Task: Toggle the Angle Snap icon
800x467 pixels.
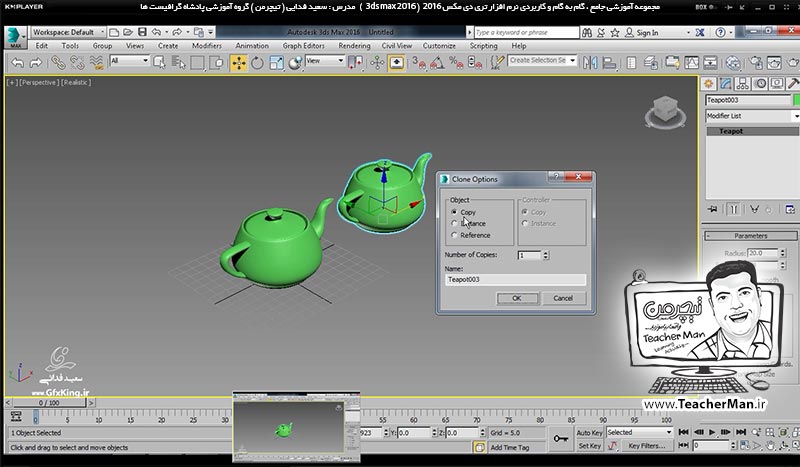Action: pos(437,63)
